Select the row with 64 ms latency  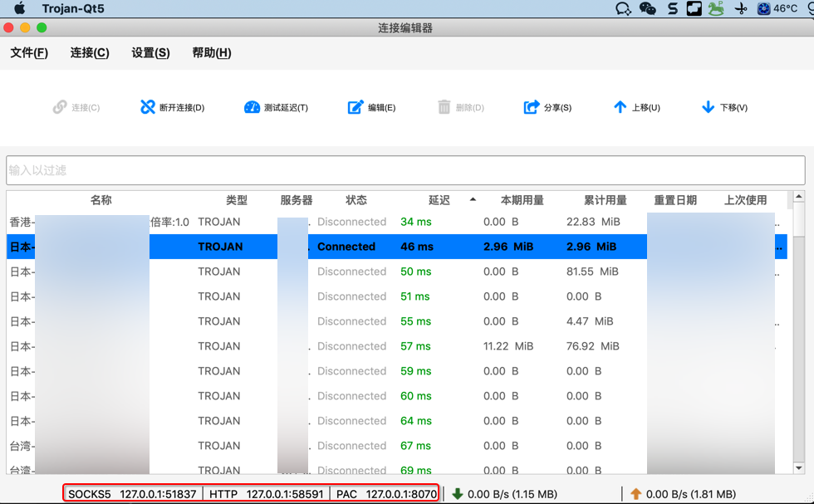[x=397, y=421]
